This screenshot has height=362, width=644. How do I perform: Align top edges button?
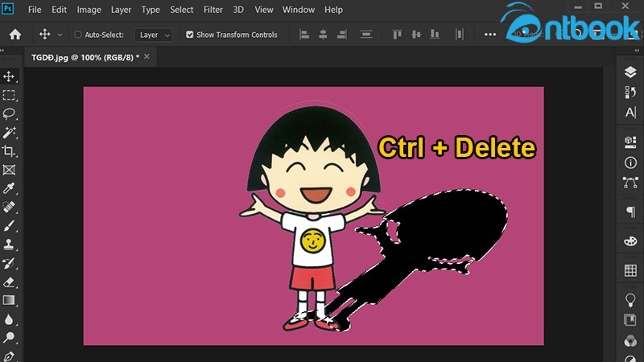click(x=397, y=35)
